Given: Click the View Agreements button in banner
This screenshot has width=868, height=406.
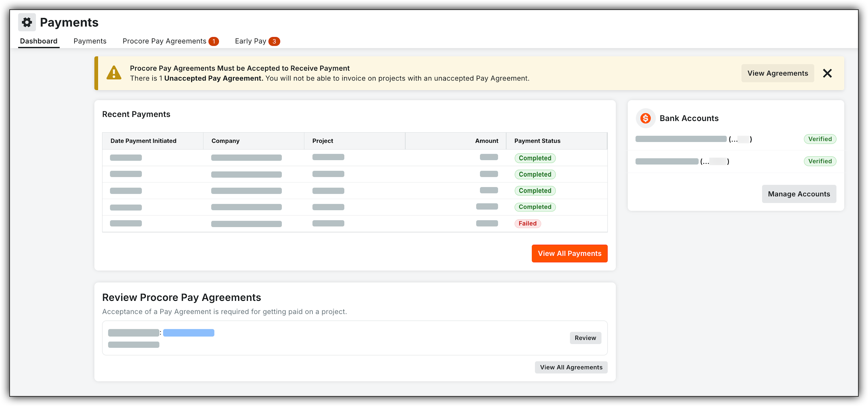Looking at the screenshot, I should pos(777,73).
